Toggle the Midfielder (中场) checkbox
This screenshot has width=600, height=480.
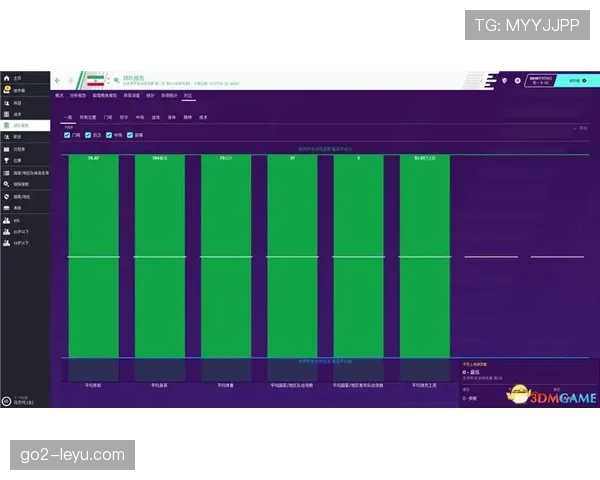click(x=110, y=135)
